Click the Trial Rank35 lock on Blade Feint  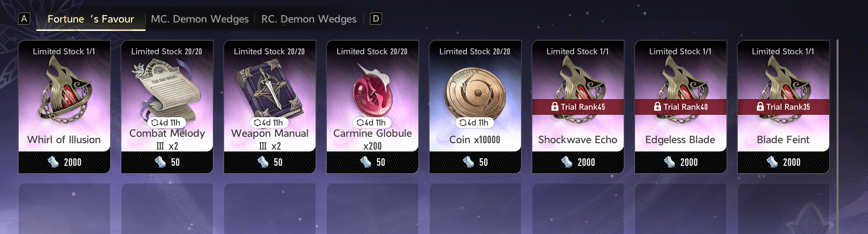point(783,107)
